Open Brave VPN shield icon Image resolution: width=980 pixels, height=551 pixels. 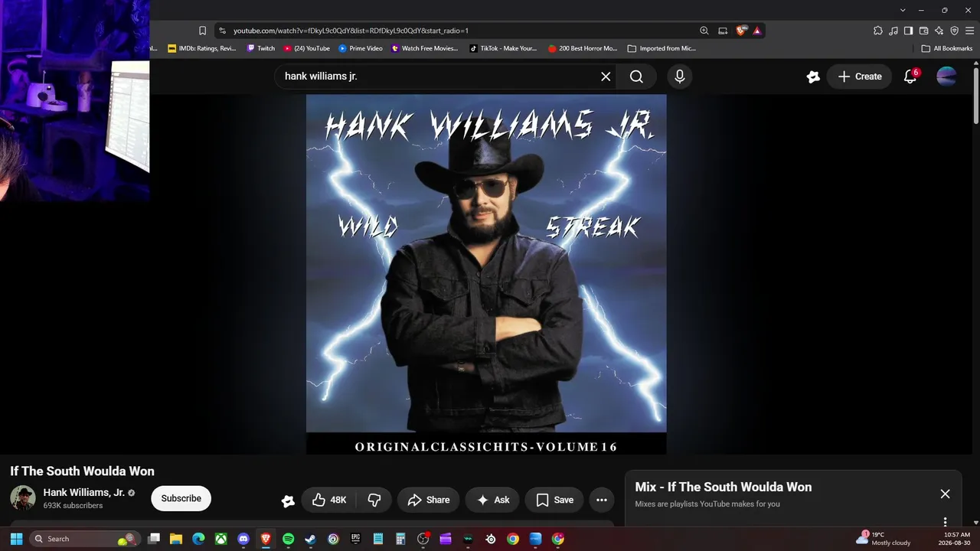[954, 31]
